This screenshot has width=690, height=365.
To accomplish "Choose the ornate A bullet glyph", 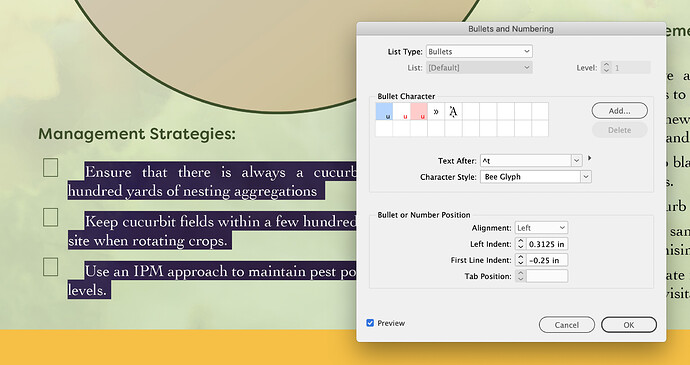I will pyautogui.click(x=453, y=111).
